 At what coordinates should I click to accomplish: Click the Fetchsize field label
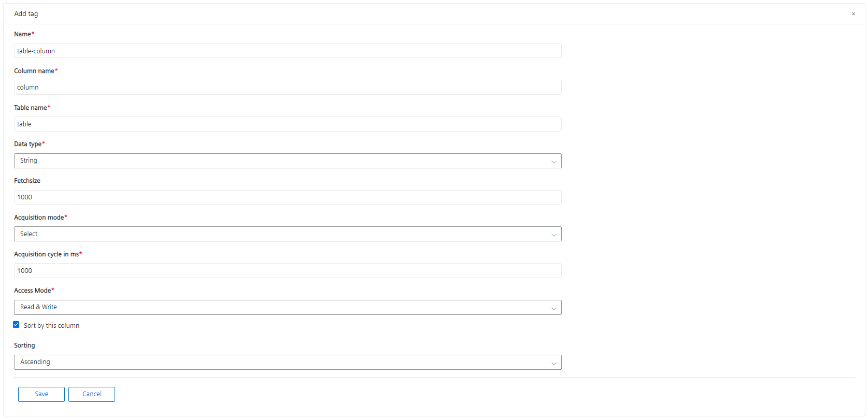(x=27, y=181)
